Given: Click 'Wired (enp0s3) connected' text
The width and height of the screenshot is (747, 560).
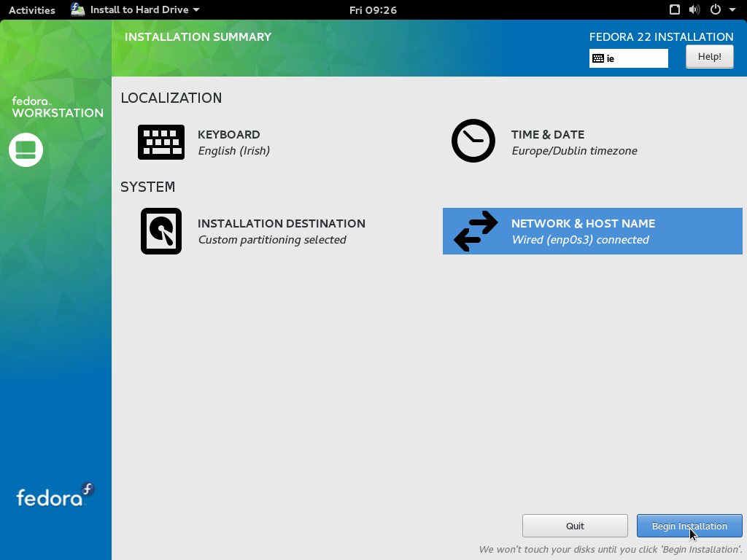Looking at the screenshot, I should pyautogui.click(x=580, y=240).
